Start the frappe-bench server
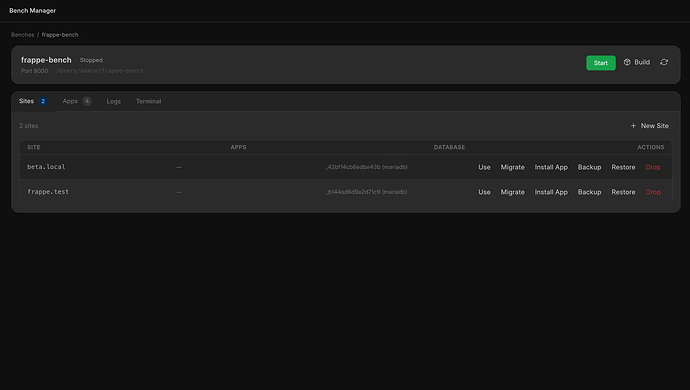The image size is (690, 390). [601, 63]
